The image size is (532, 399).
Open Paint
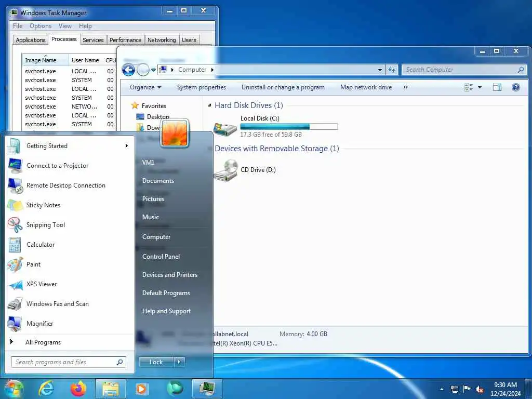tap(70, 264)
